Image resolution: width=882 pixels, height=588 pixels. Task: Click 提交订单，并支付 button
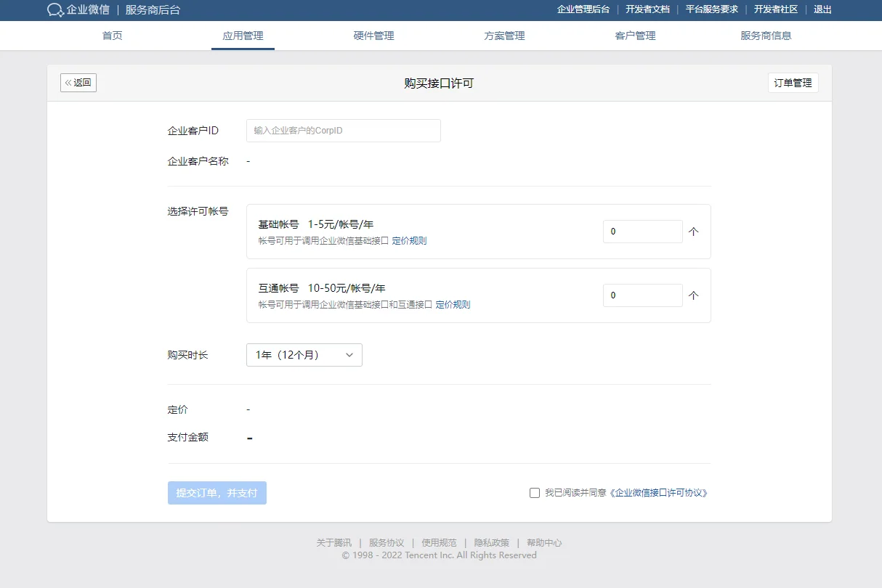(217, 493)
